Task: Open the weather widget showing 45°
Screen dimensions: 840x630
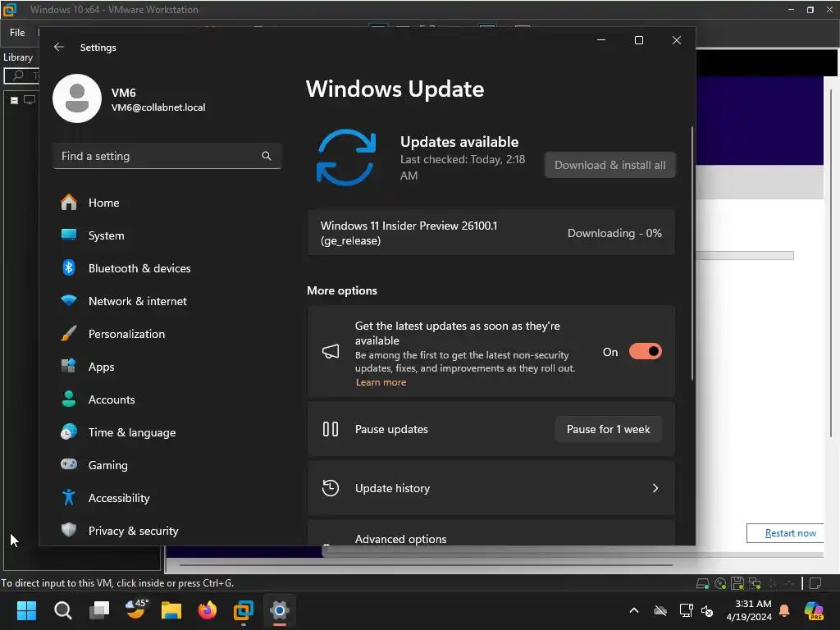Action: 135,609
